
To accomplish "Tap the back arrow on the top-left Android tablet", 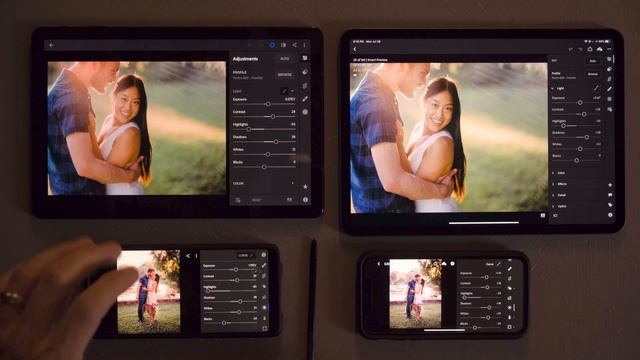I will (x=51, y=45).
